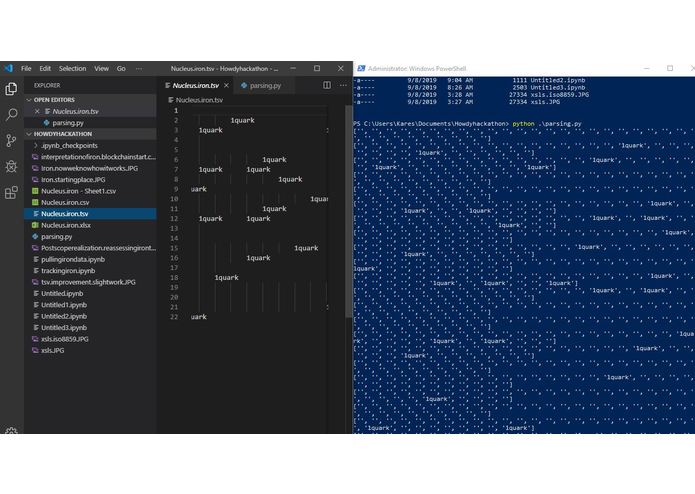Image resolution: width=695 pixels, height=494 pixels.
Task: Open pullingirondata.ipynb notebook
Action: coord(90,259)
